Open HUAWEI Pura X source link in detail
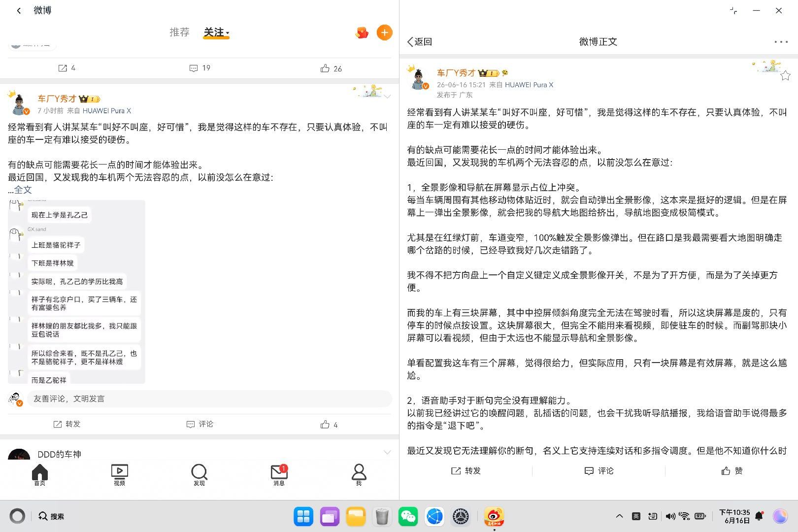The height and width of the screenshot is (532, 798). (x=529, y=85)
